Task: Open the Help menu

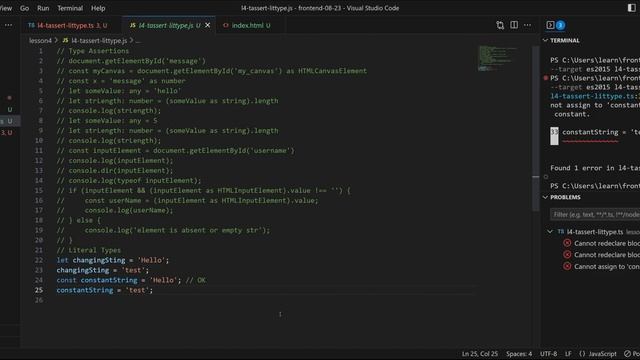Action: click(98, 8)
